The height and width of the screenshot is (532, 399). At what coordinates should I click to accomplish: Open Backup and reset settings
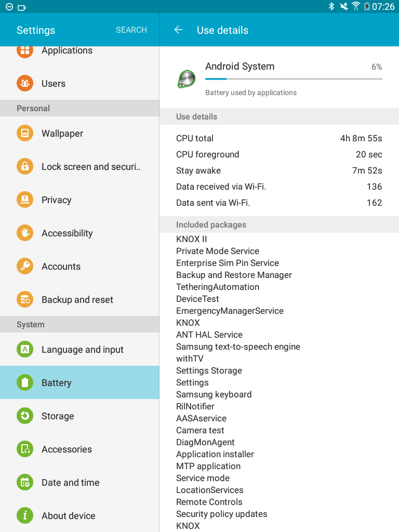click(x=79, y=299)
